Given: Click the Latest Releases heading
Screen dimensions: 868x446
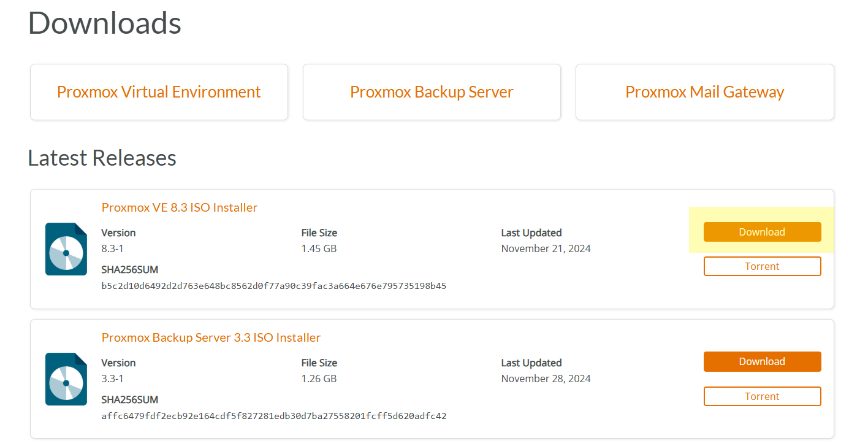Looking at the screenshot, I should (x=102, y=158).
